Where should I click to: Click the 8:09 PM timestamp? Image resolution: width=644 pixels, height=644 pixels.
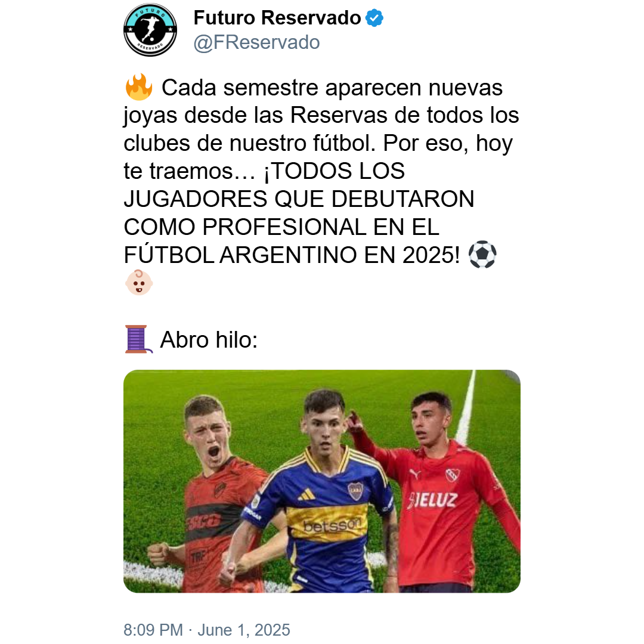click(x=153, y=630)
